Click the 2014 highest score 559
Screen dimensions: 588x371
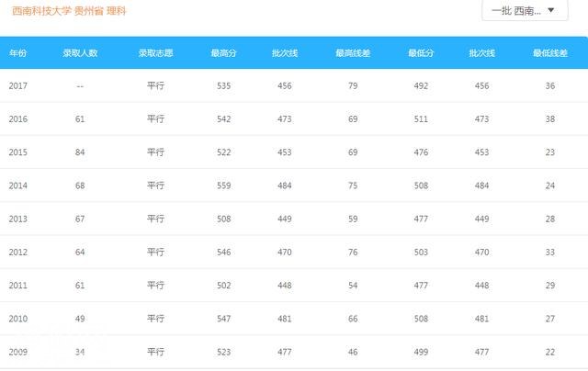click(x=224, y=185)
